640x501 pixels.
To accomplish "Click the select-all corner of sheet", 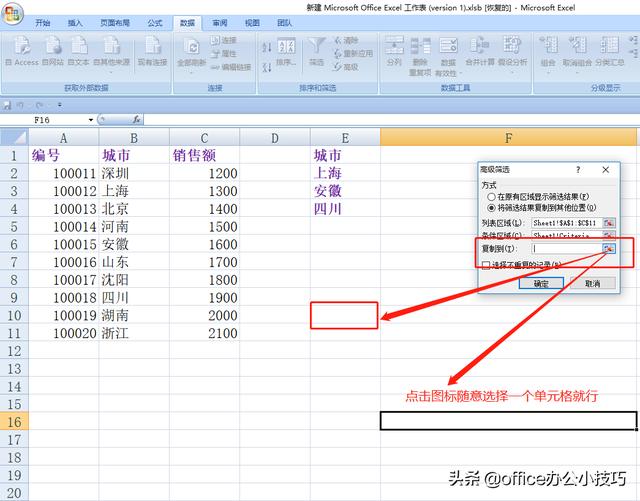I will tap(14, 137).
